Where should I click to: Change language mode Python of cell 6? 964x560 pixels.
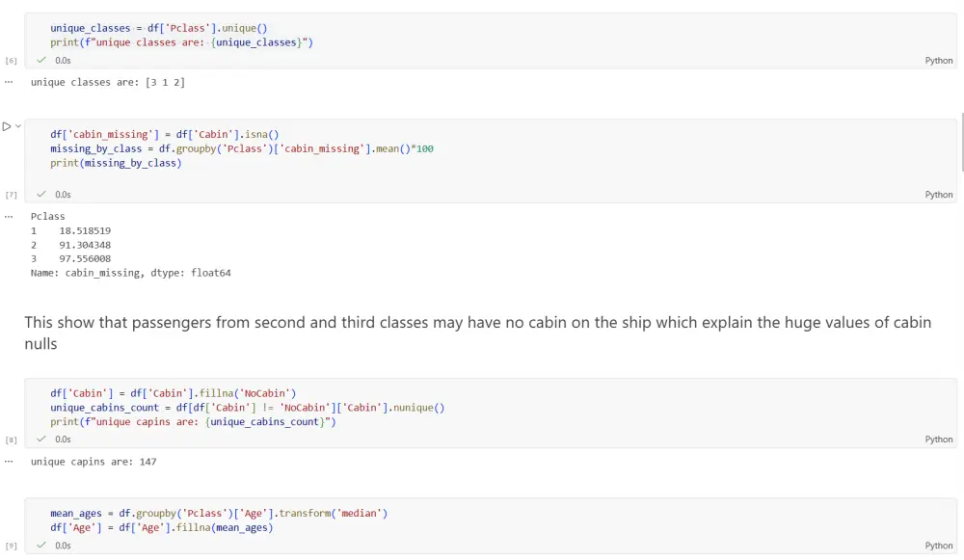pos(938,61)
